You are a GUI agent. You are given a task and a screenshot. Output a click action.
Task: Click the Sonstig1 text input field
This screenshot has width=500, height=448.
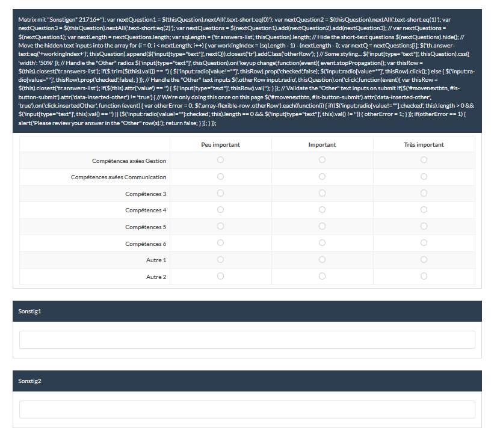coord(247,340)
